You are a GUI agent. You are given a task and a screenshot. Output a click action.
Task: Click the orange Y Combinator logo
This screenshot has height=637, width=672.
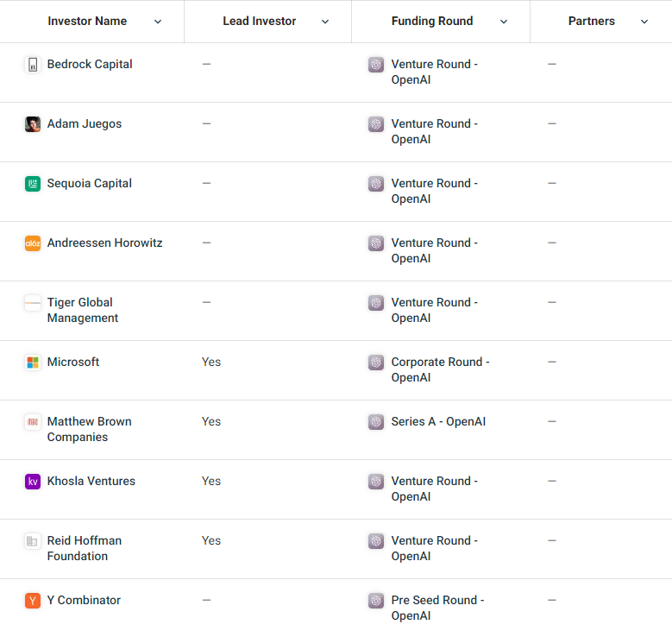33,601
